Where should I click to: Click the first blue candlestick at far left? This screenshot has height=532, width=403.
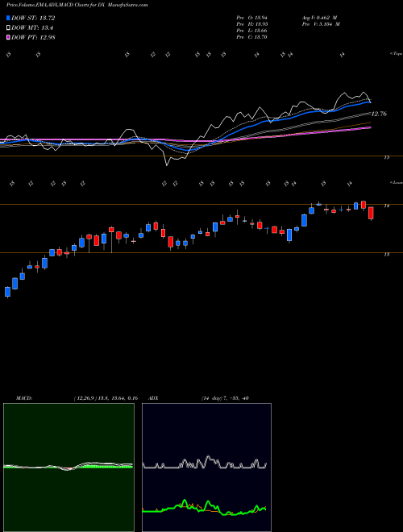point(7,292)
